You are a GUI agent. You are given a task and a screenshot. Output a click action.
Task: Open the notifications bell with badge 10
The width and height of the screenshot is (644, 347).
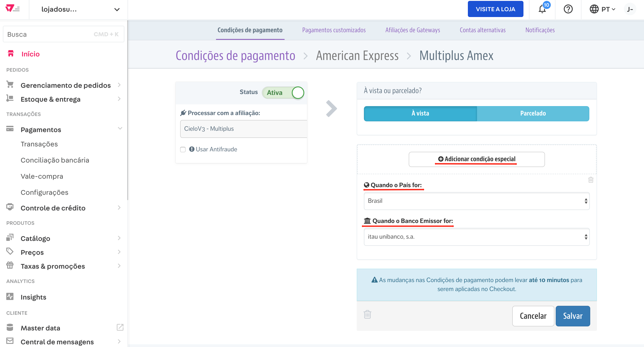point(542,9)
